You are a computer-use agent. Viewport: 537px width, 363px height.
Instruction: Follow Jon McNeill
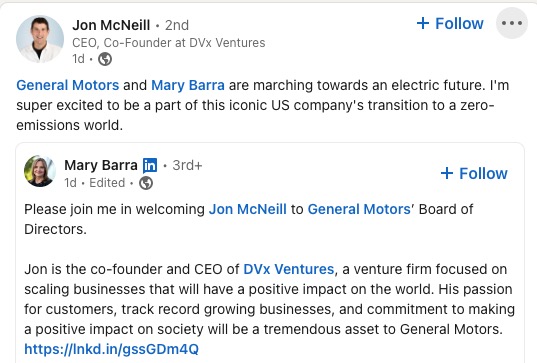tap(450, 24)
